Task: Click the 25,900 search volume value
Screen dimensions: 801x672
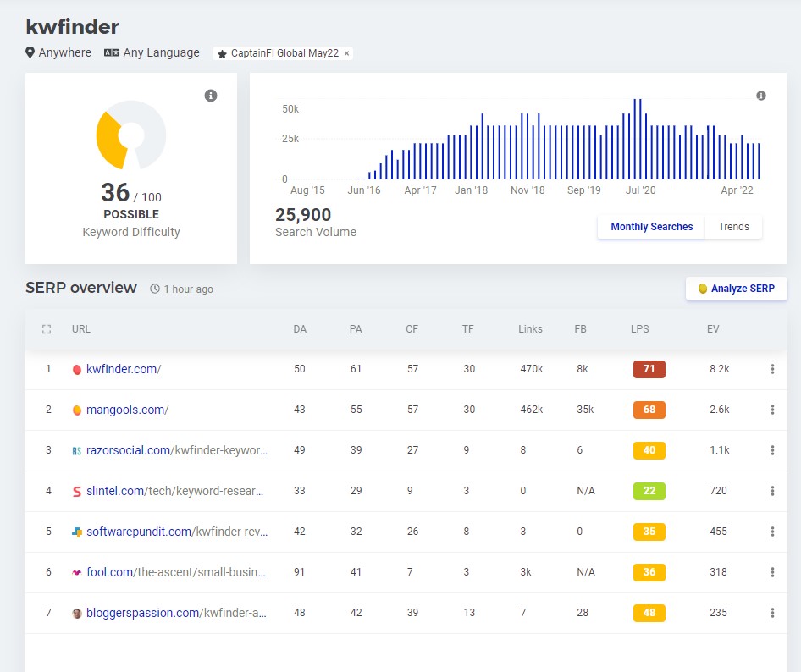Action: (303, 214)
